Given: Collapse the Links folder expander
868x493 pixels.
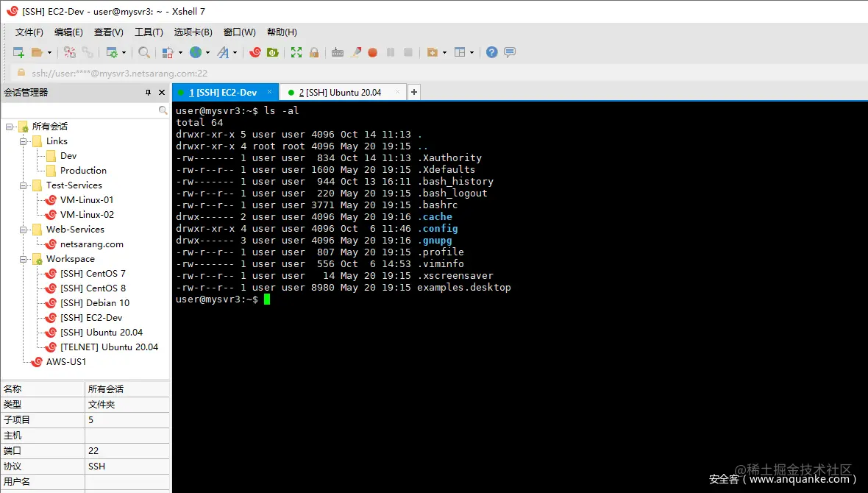Looking at the screenshot, I should pyautogui.click(x=24, y=141).
